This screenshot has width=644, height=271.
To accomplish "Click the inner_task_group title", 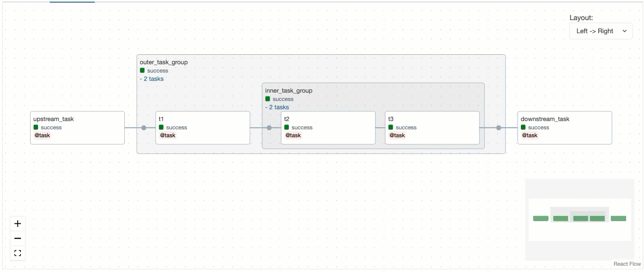I will pyautogui.click(x=289, y=91).
